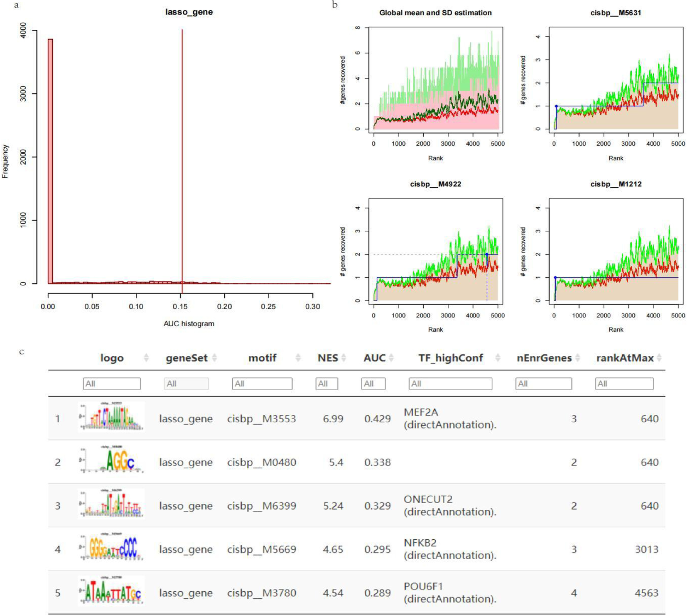Click the AUC filter input field
This screenshot has width=687, height=616.
point(373,384)
